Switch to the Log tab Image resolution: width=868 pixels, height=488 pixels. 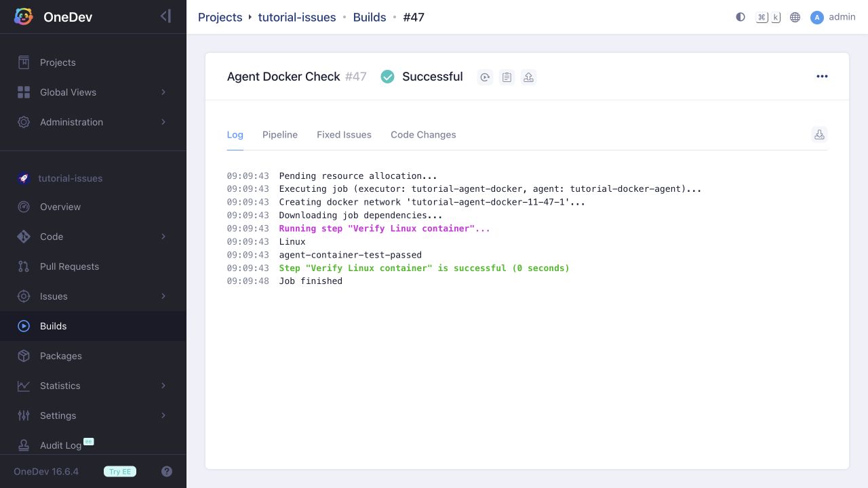click(x=235, y=135)
